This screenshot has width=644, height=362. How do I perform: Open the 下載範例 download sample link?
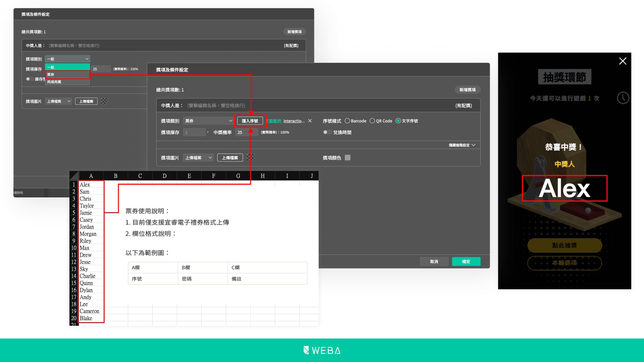click(x=274, y=121)
